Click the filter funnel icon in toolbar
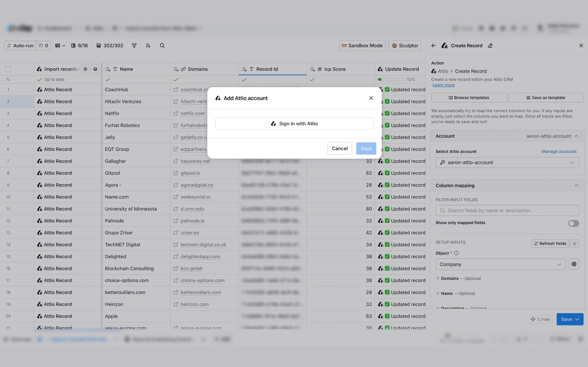Screen dimensions: 588x367 pos(134,46)
